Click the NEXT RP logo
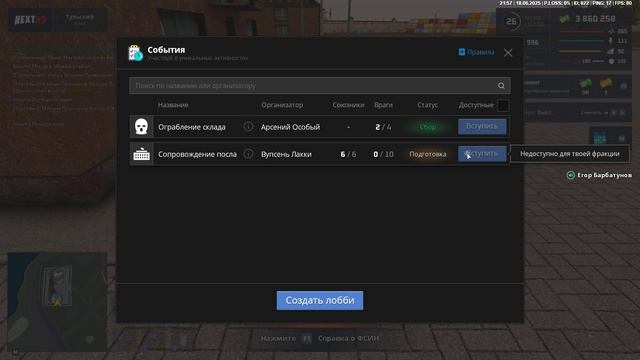The image size is (640, 360). pos(30,20)
